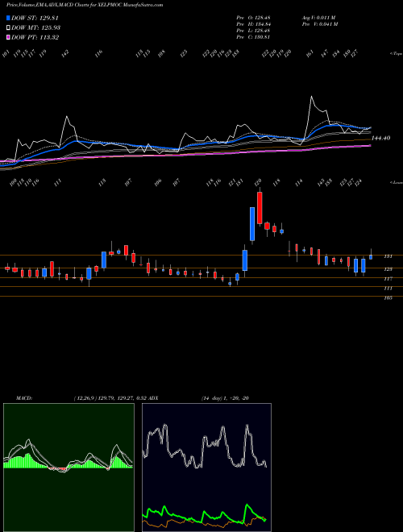Click the 'Pre O: 128.48' open value

tap(253, 17)
